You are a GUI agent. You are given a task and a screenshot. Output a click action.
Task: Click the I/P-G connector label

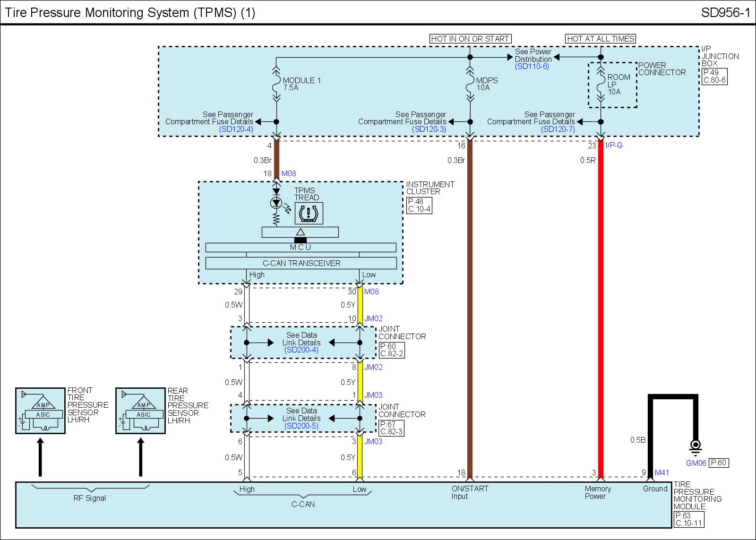coord(614,145)
